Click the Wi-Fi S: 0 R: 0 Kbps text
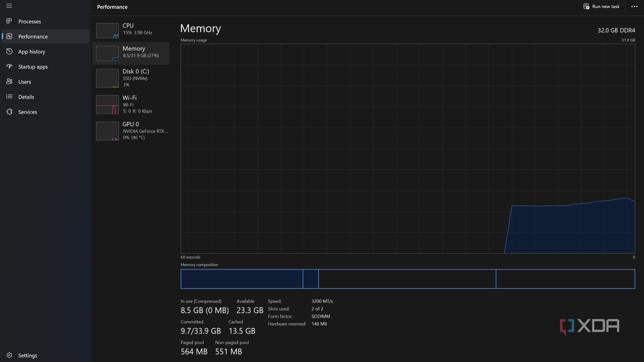The height and width of the screenshot is (362, 644). point(137,111)
